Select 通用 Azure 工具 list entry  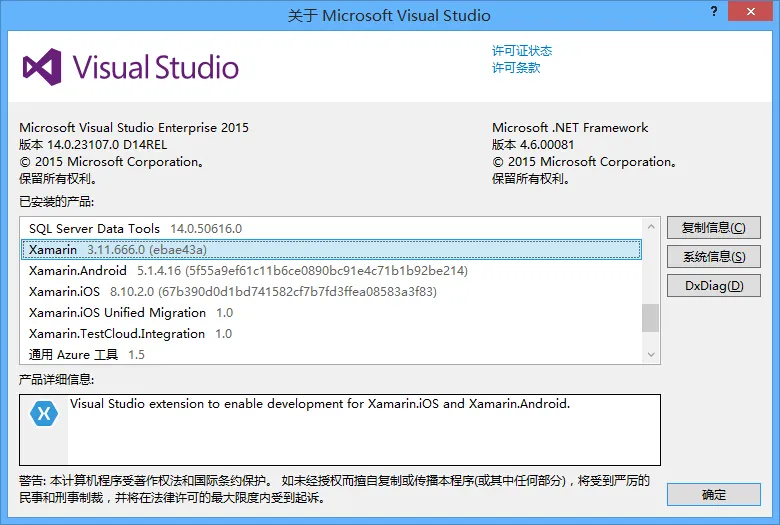[73, 355]
